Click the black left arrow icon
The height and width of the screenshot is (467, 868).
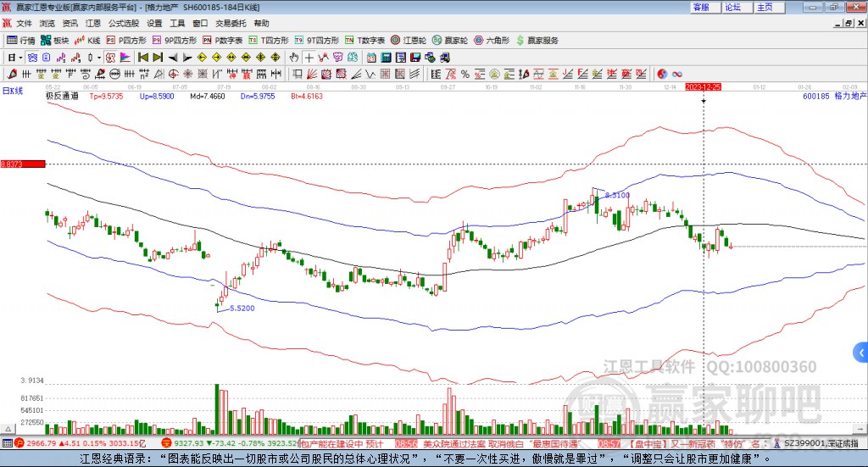coord(173,58)
